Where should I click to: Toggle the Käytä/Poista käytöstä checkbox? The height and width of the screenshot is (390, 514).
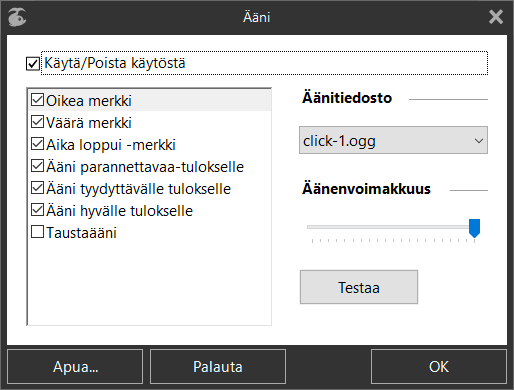tap(33, 63)
